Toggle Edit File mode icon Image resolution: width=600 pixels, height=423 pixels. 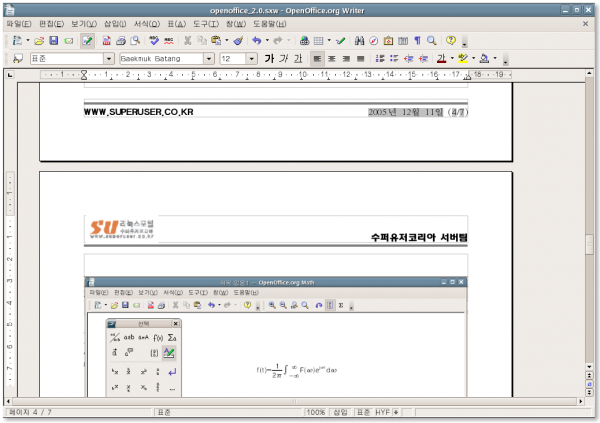click(x=87, y=41)
